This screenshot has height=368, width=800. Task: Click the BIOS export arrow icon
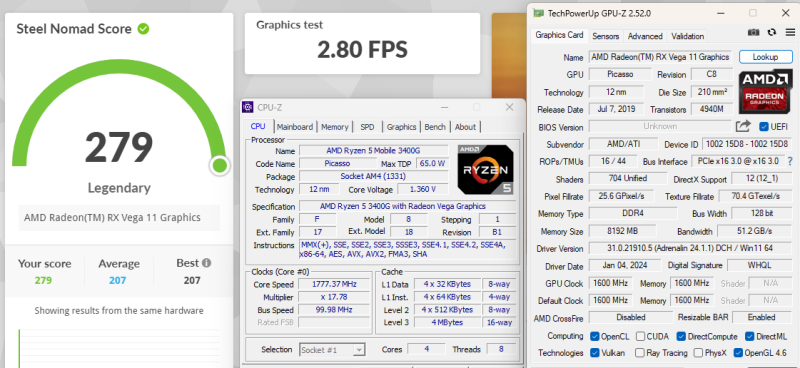(x=743, y=126)
